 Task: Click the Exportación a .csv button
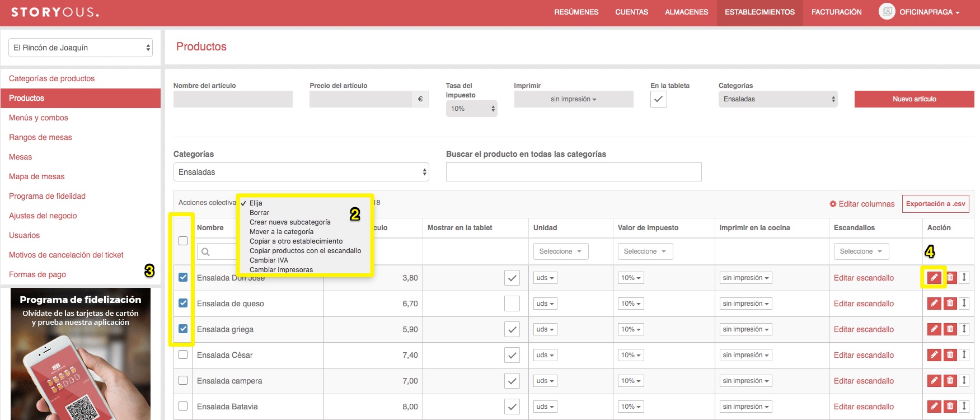coord(936,204)
